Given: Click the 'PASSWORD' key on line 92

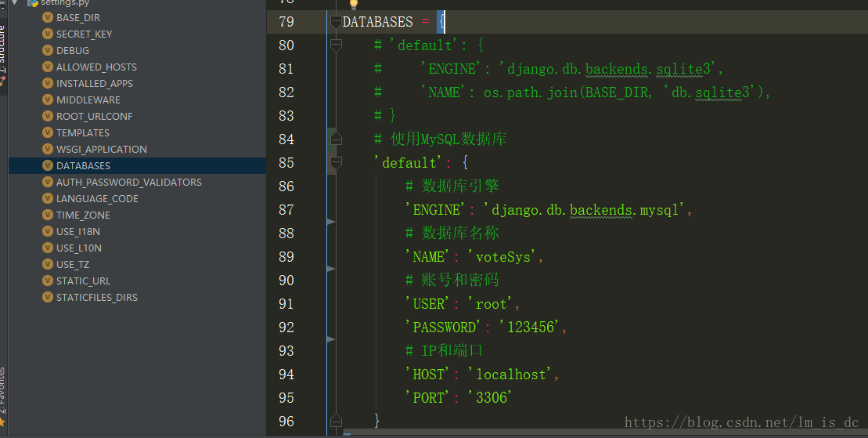Looking at the screenshot, I should [444, 328].
